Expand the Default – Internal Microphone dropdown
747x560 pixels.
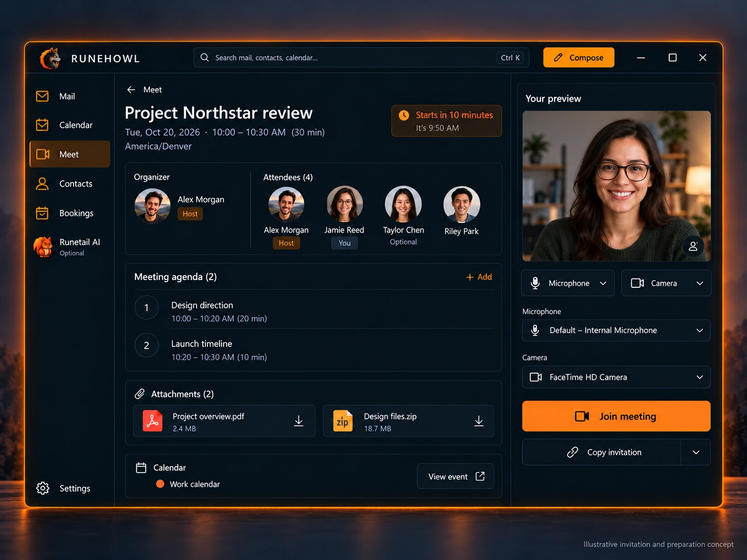coord(616,330)
